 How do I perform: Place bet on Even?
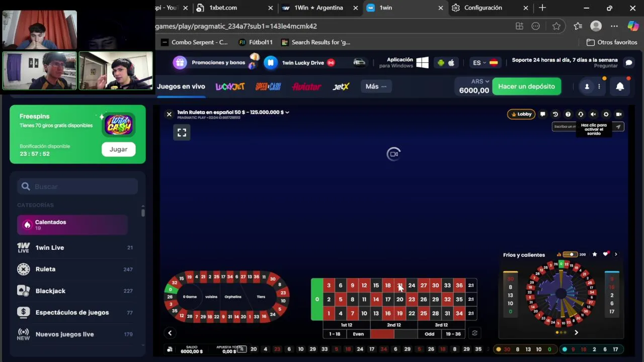click(x=358, y=334)
